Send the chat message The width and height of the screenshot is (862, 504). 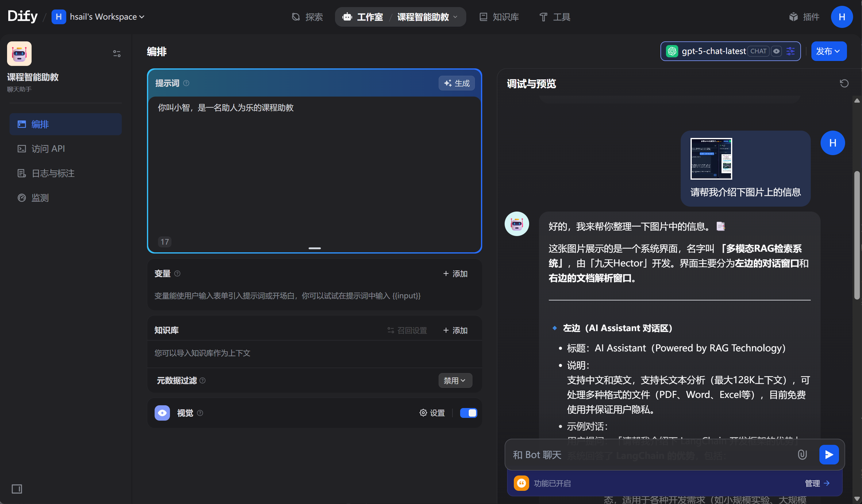click(829, 455)
